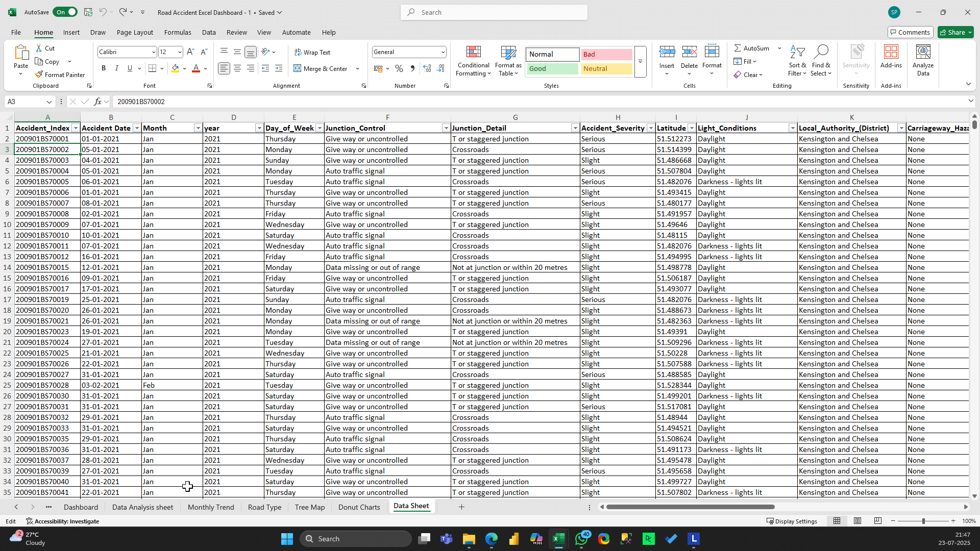Open Conditional Formatting
Viewport: 980px width, 551px height.
pyautogui.click(x=473, y=61)
